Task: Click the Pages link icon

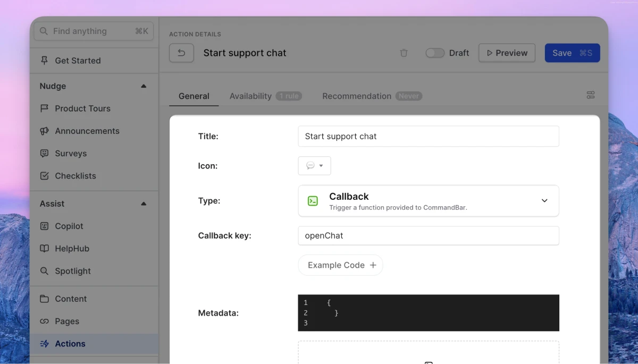Action: click(45, 321)
